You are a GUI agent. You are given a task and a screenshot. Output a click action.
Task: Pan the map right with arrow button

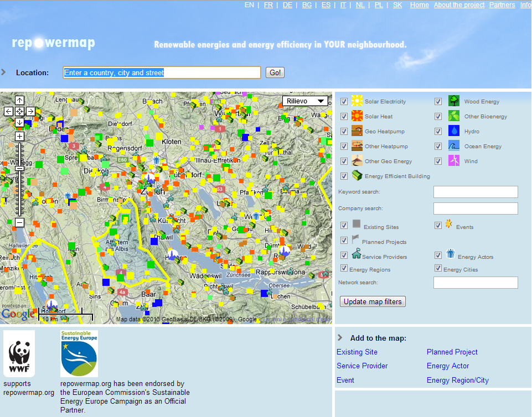[30, 111]
